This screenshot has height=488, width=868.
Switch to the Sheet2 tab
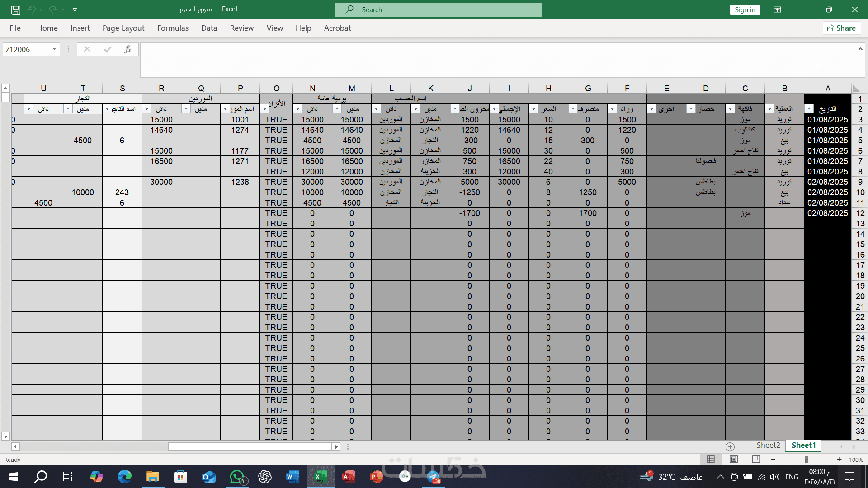pos(768,445)
